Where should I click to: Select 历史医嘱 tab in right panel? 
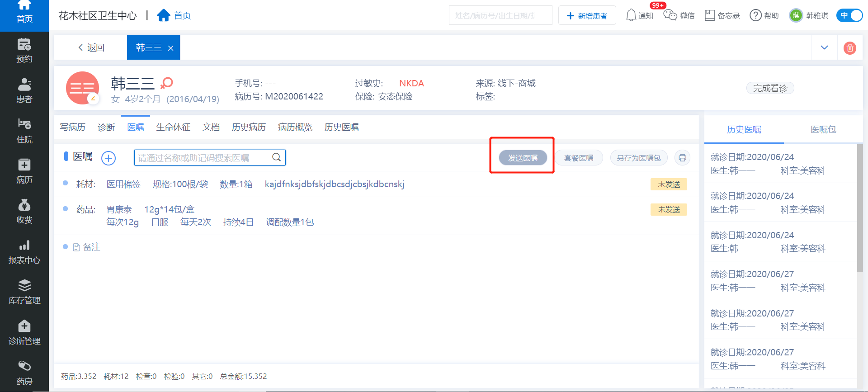(744, 130)
